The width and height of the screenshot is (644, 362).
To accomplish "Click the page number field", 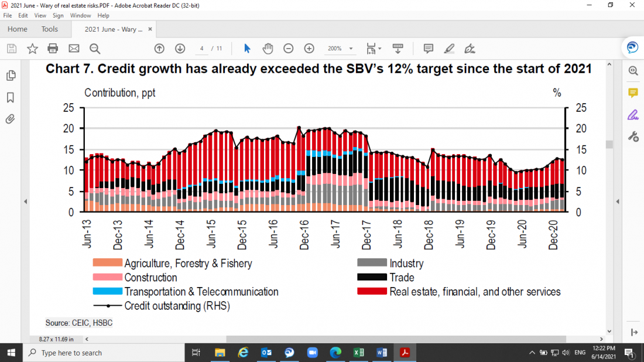I will [x=201, y=49].
